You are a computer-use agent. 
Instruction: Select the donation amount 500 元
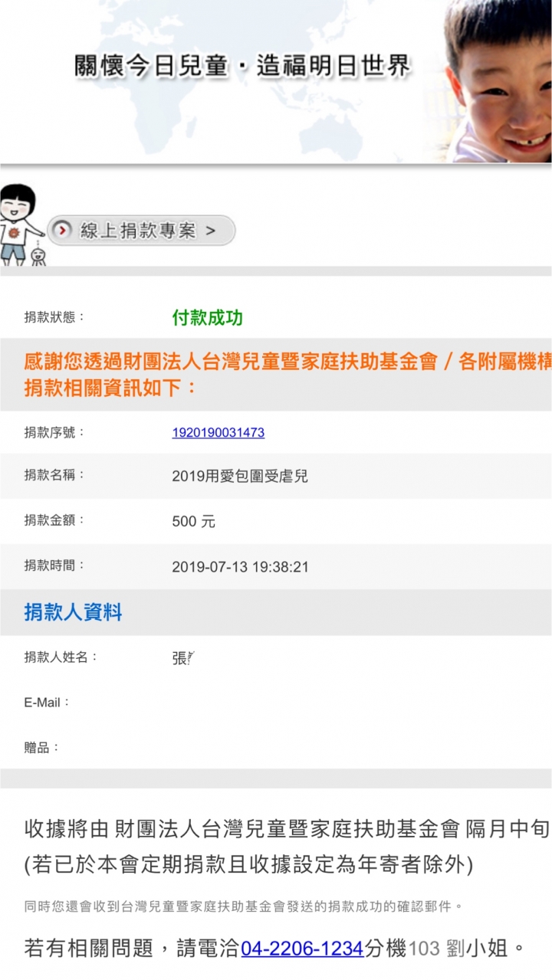point(194,522)
